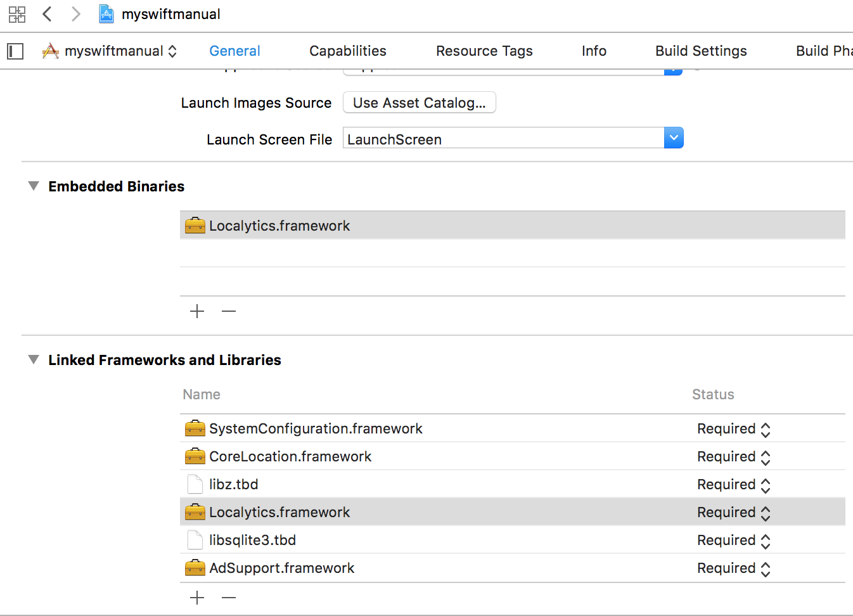Image resolution: width=853 pixels, height=616 pixels.
Task: Open the Info tab
Action: [x=594, y=51]
